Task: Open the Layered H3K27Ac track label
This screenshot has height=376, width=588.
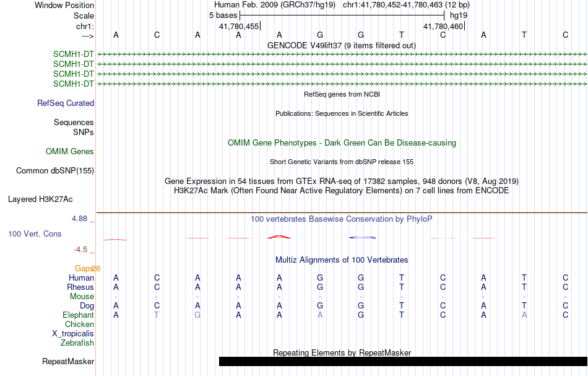Action: 40,199
